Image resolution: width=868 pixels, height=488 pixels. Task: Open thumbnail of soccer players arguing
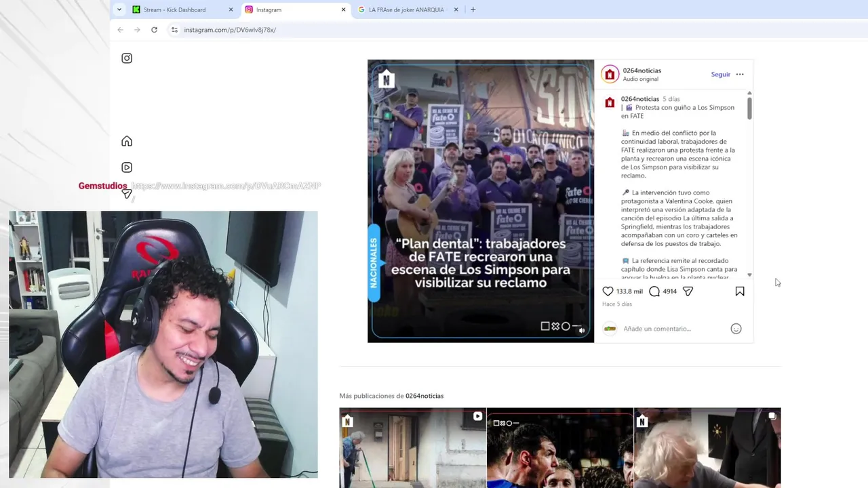coord(560,448)
